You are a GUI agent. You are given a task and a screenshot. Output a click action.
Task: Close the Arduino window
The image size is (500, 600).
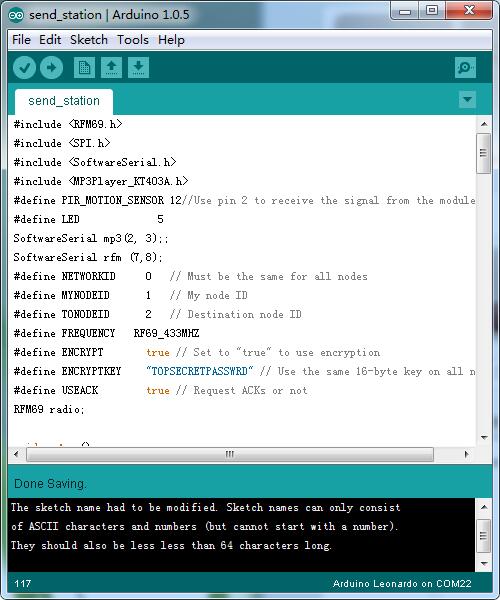click(x=469, y=11)
